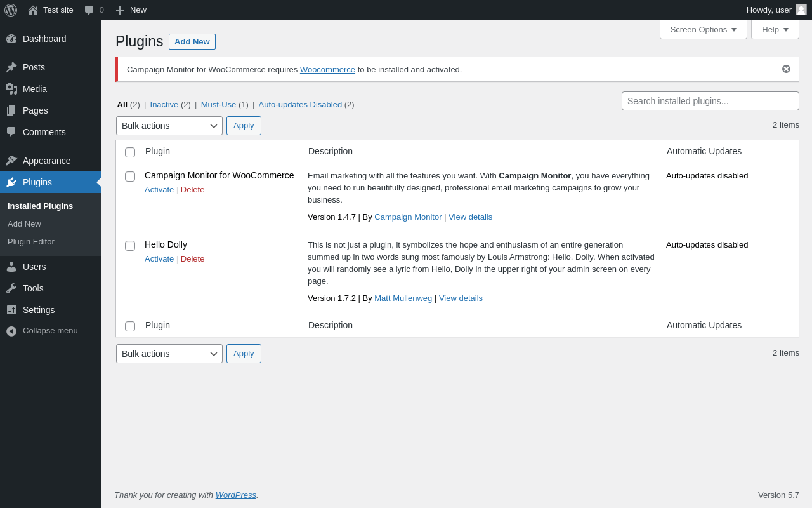
Task: Click the Comments icon in sidebar
Action: (11, 132)
